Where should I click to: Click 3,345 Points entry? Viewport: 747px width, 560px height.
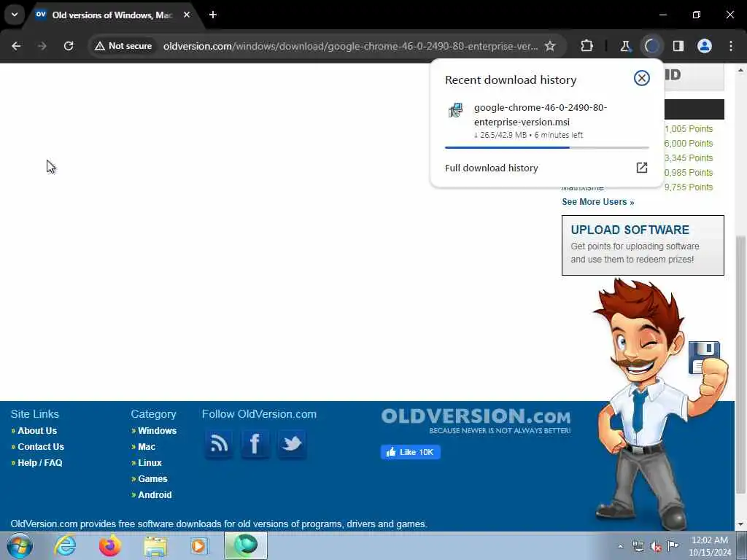(x=689, y=158)
